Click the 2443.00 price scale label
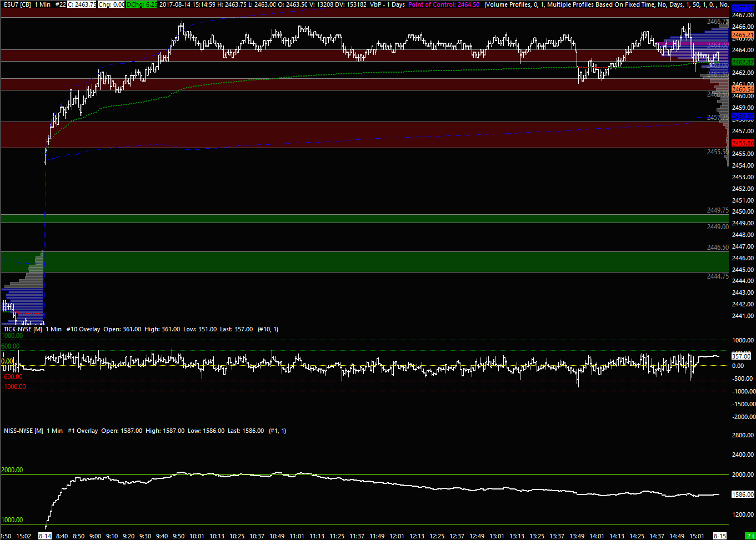This screenshot has width=756, height=540. coord(743,292)
